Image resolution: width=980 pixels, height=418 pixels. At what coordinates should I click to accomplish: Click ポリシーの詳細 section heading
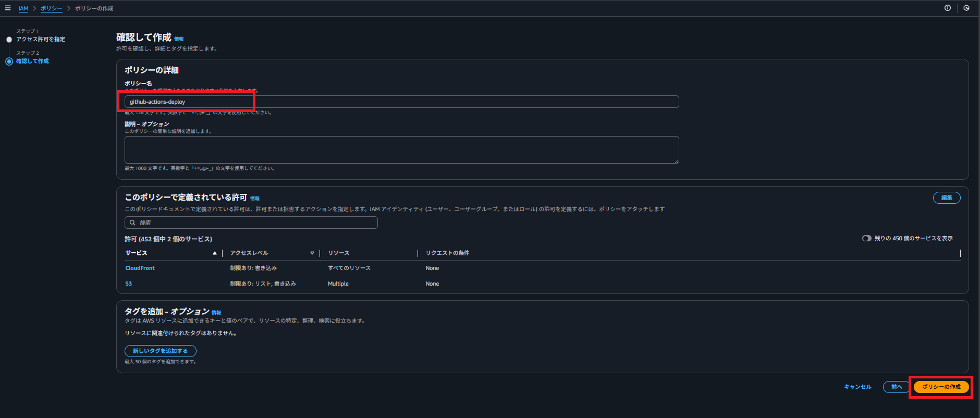pos(152,70)
